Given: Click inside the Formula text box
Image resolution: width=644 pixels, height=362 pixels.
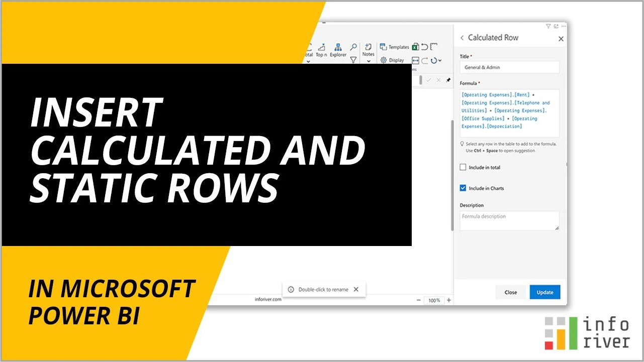Looking at the screenshot, I should (509, 113).
